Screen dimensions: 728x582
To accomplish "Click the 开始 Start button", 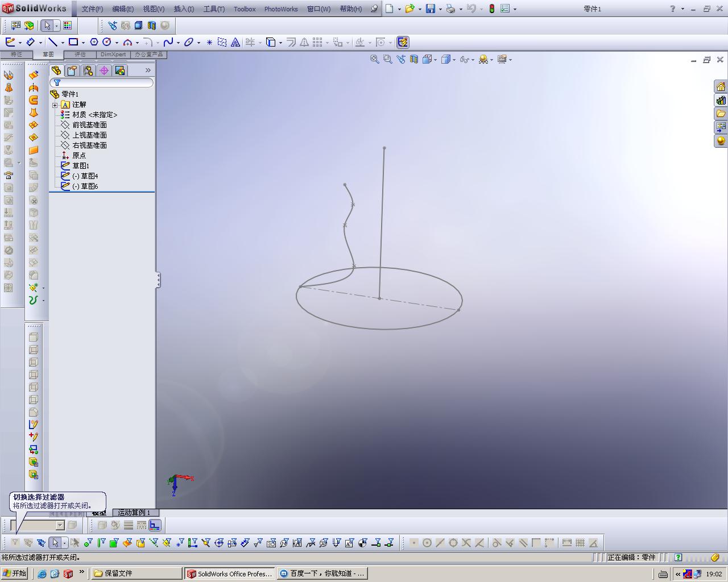I will click(x=15, y=573).
